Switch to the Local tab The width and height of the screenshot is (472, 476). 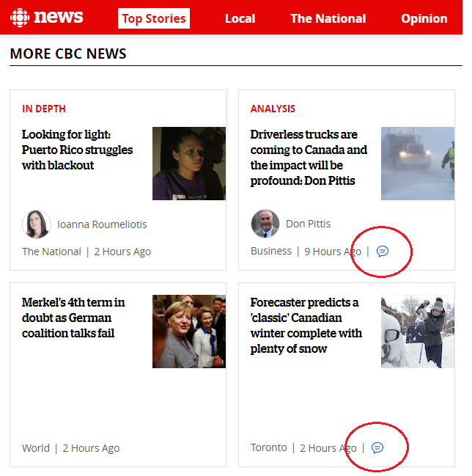[240, 18]
